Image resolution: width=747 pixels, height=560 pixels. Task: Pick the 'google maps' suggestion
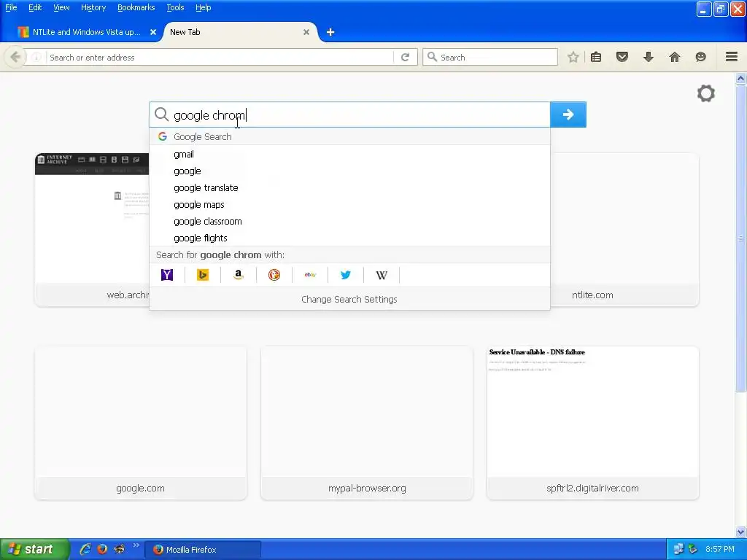tap(349, 204)
